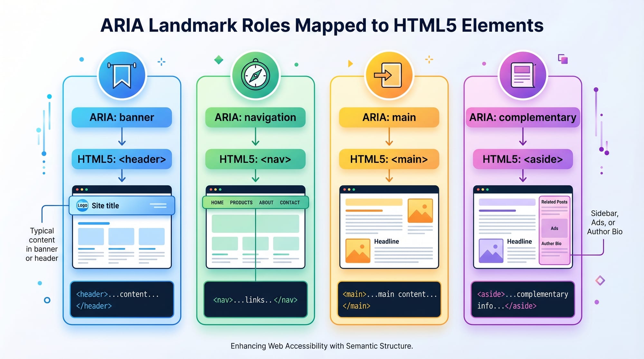644x359 pixels.
Task: Click the page title ARIA Landmark Roles heading
Action: pos(322,25)
